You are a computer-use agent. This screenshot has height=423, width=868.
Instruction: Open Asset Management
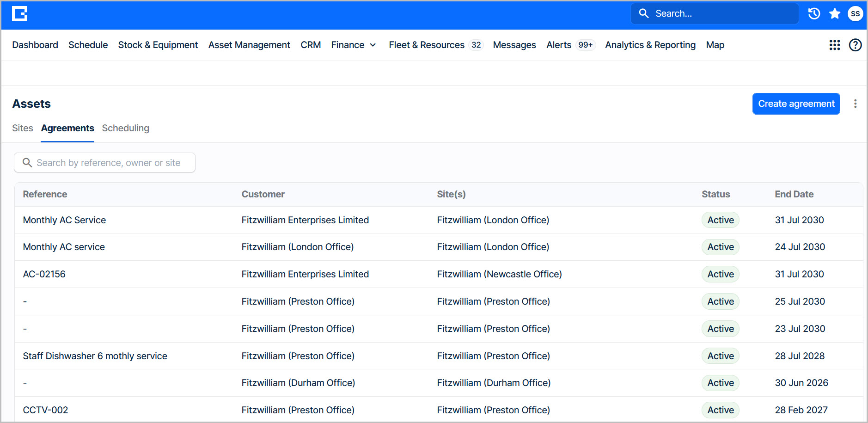click(x=249, y=45)
